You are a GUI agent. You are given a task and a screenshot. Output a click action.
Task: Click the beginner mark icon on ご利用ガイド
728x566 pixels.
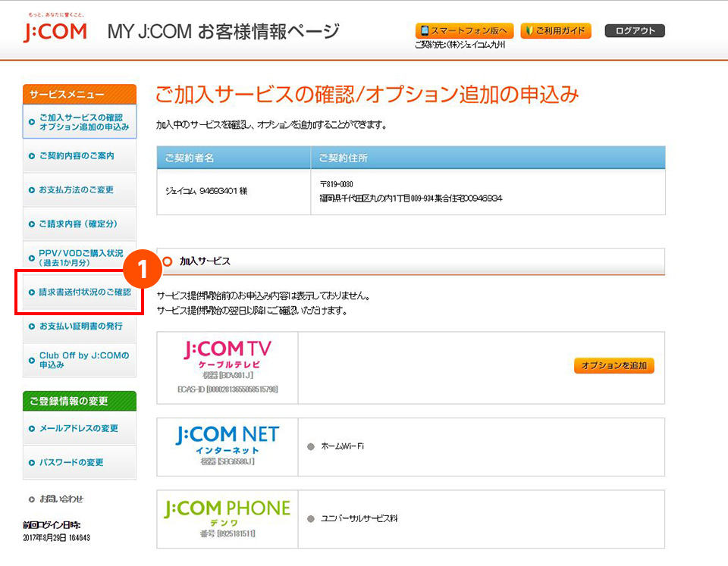[x=529, y=30]
